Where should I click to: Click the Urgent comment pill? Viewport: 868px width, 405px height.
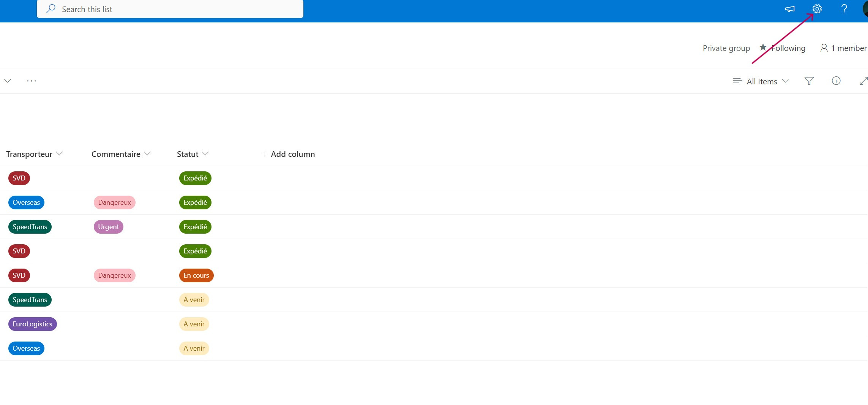108,227
